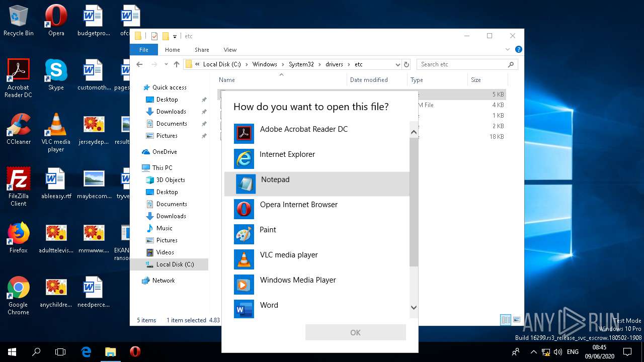Choose Windows Media Player icon

pos(244,285)
